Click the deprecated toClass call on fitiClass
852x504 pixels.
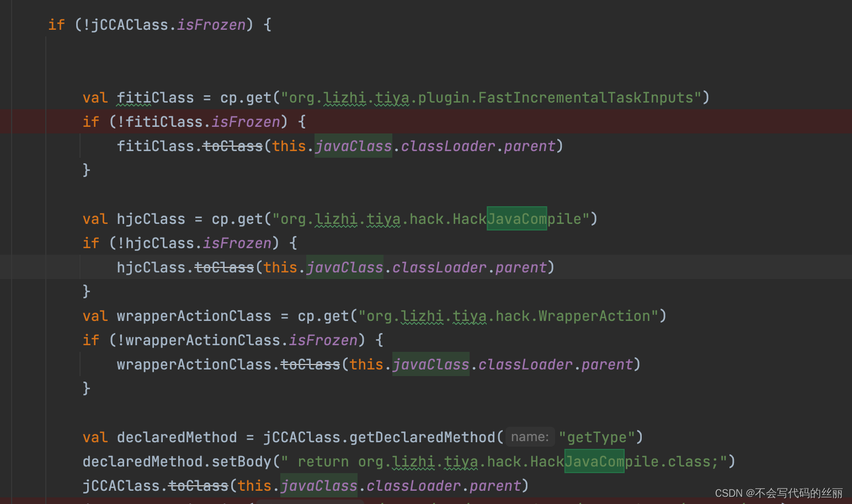tap(233, 146)
